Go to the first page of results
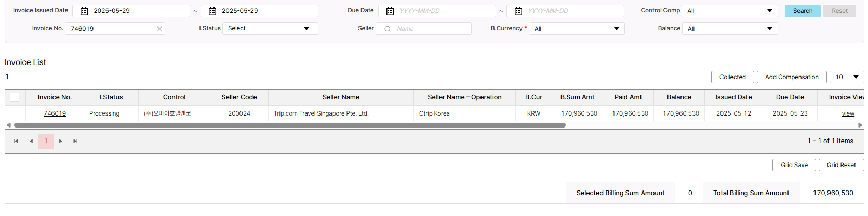The height and width of the screenshot is (216, 868). coord(16,141)
